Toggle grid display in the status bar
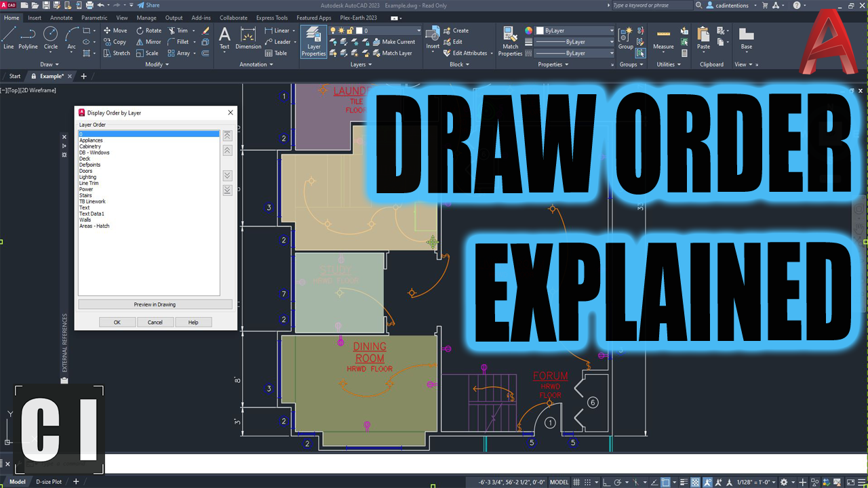Image resolution: width=868 pixels, height=488 pixels. (x=576, y=481)
